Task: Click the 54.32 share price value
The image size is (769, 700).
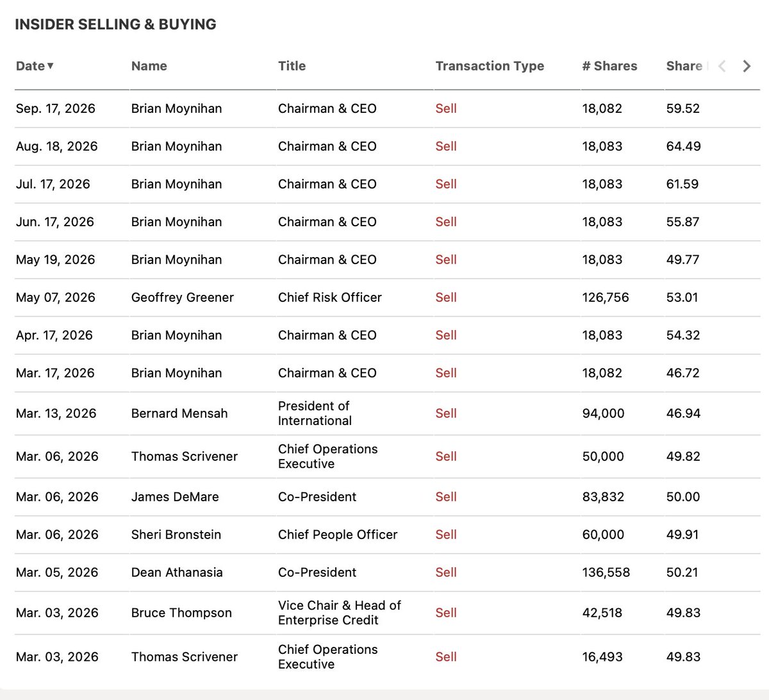Action: [683, 335]
